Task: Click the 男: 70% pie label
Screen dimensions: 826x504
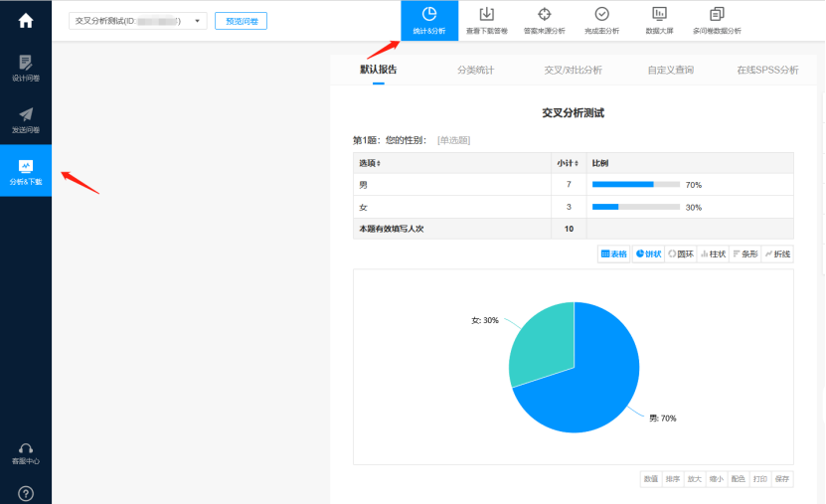Action: [663, 419]
